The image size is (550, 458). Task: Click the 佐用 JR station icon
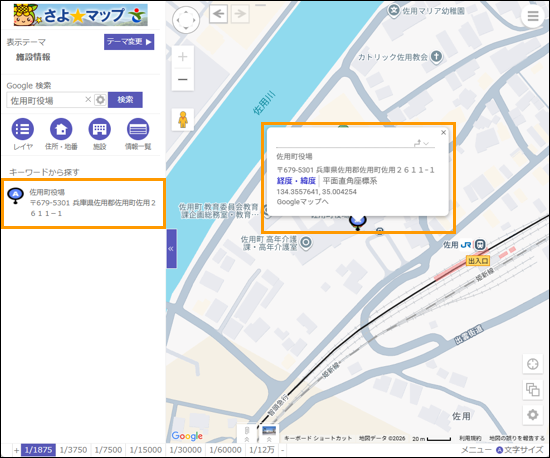click(480, 244)
